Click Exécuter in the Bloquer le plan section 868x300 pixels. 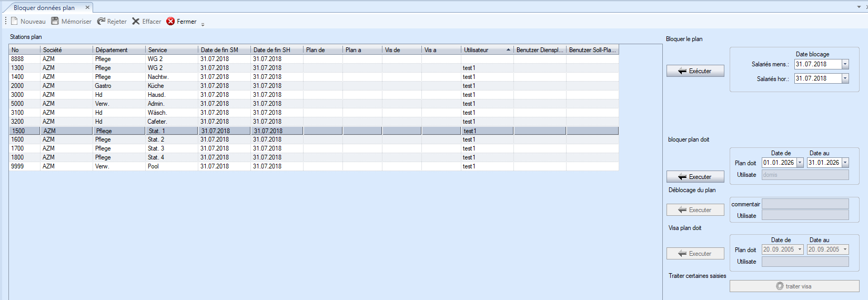click(695, 71)
